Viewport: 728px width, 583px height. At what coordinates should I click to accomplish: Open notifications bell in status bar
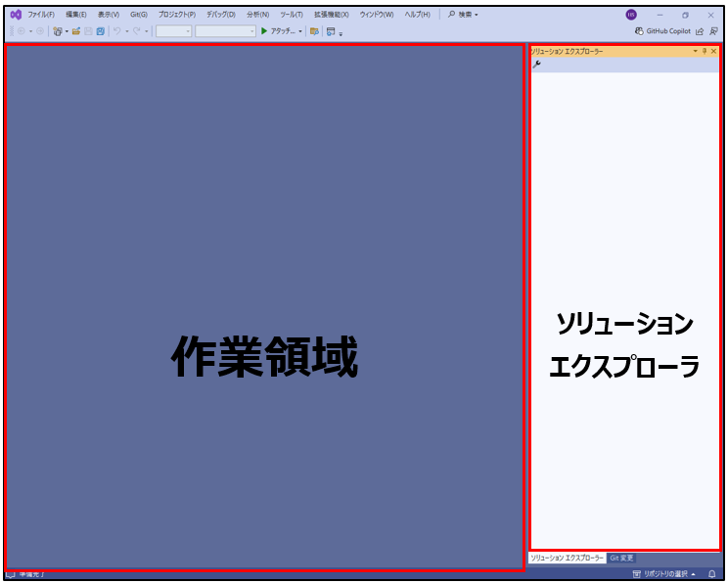click(712, 574)
